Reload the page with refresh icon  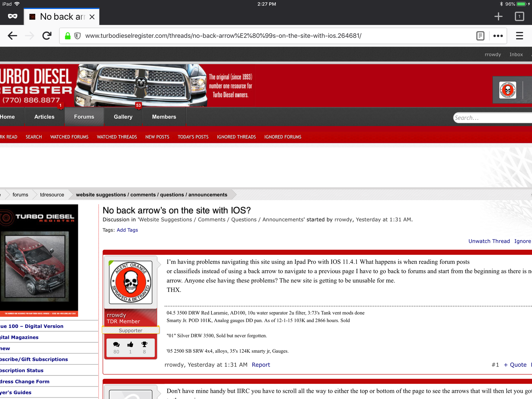[47, 36]
